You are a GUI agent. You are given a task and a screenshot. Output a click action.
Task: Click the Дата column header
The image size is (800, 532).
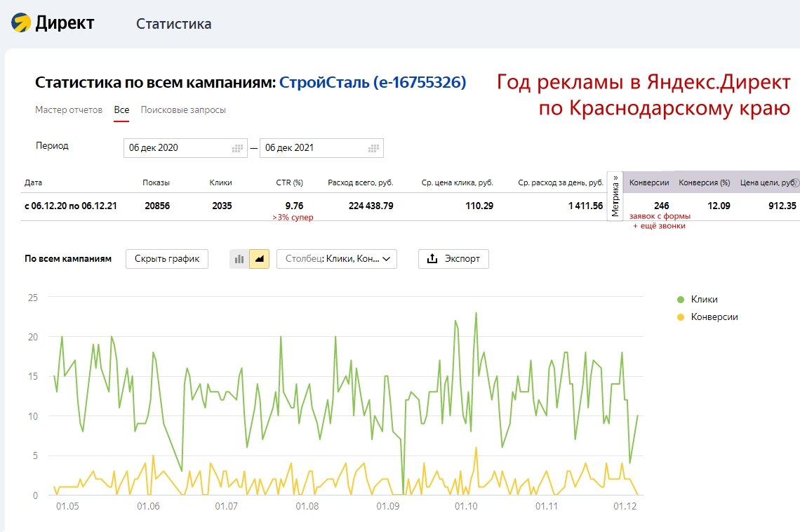(x=33, y=182)
